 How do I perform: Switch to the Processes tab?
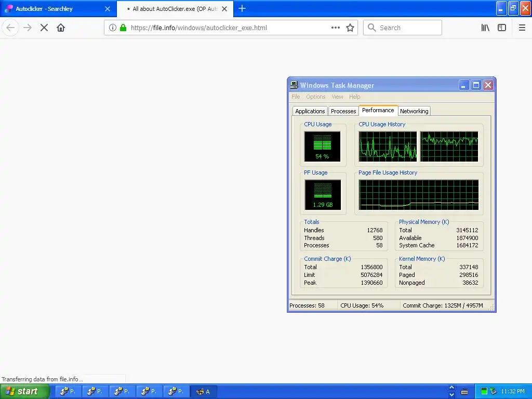point(343,111)
